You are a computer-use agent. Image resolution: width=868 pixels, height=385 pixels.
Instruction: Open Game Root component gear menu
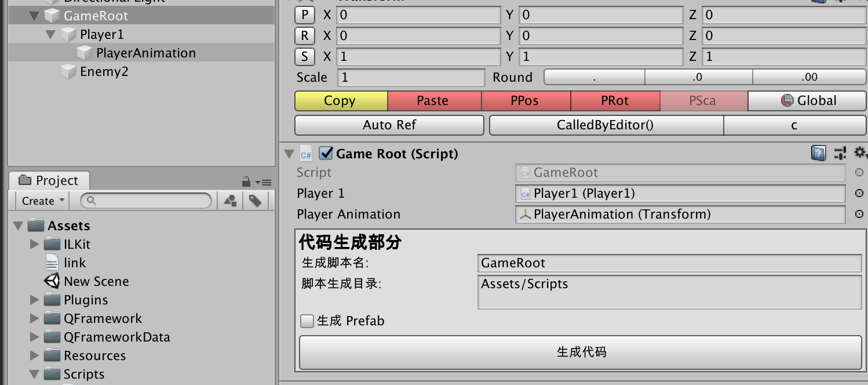click(860, 153)
